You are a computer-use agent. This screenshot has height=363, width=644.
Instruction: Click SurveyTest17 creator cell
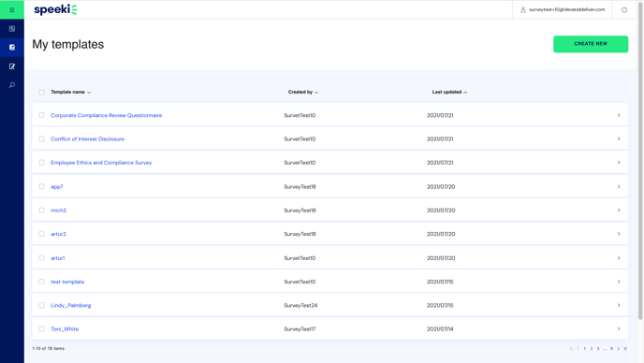tap(300, 329)
